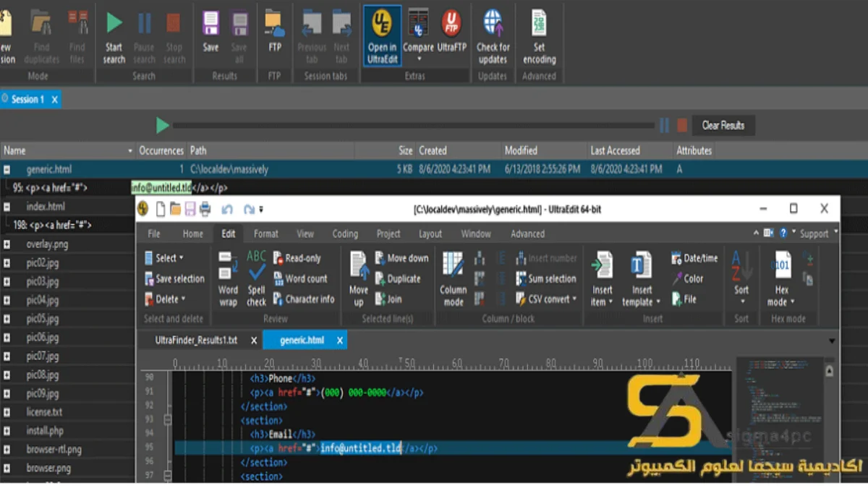The height and width of the screenshot is (488, 868).
Task: Click Move up in UltraEdit ribbon
Action: click(359, 278)
